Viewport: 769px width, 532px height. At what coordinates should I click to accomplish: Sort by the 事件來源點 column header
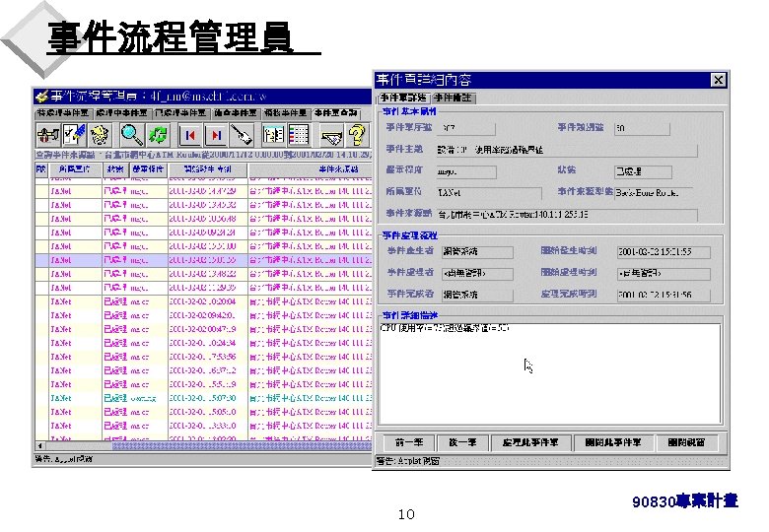[311, 169]
